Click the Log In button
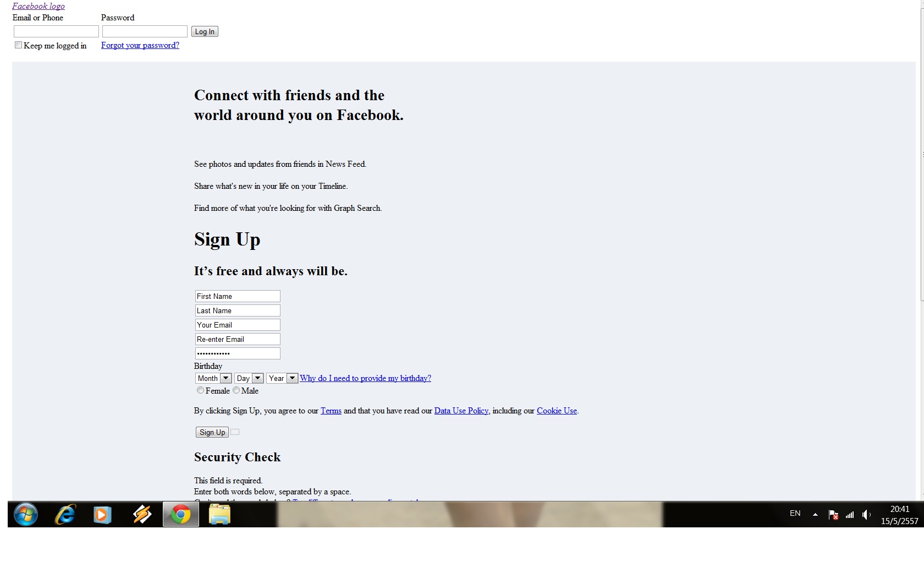924x578 pixels. [x=205, y=31]
